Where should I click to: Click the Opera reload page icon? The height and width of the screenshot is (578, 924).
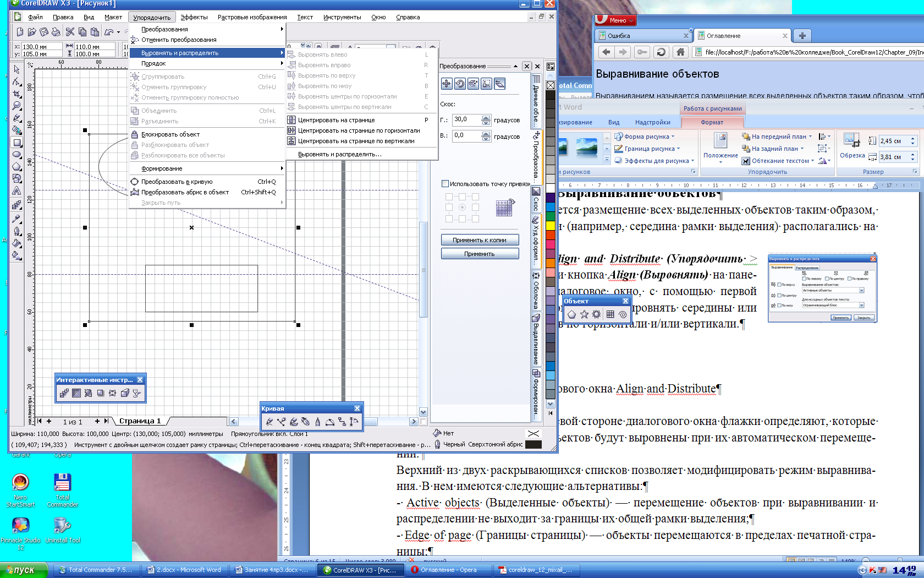tap(661, 52)
